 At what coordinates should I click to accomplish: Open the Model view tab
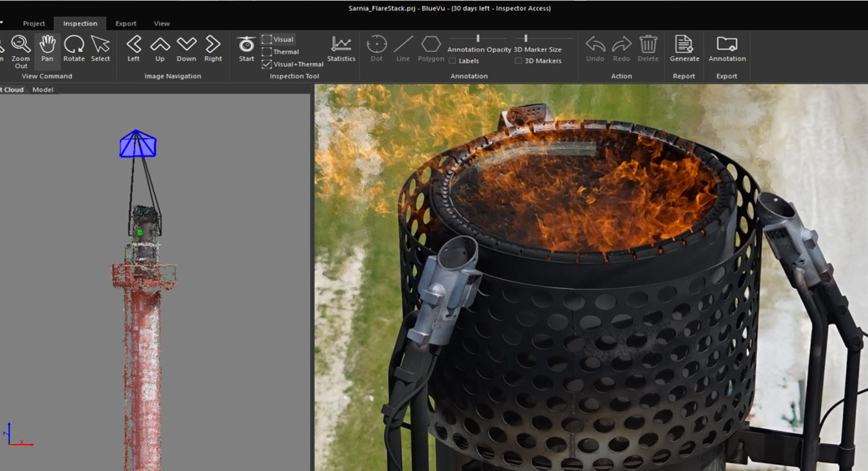(43, 90)
